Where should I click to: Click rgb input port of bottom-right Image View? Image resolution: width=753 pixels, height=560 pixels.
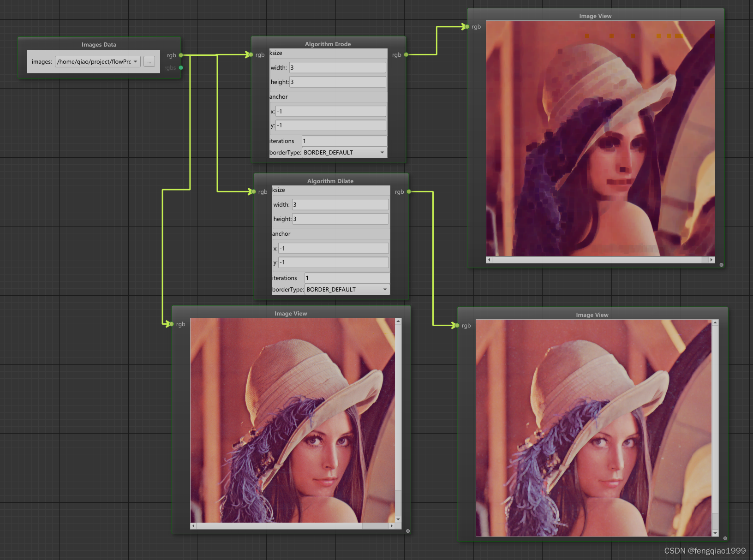[x=457, y=326]
